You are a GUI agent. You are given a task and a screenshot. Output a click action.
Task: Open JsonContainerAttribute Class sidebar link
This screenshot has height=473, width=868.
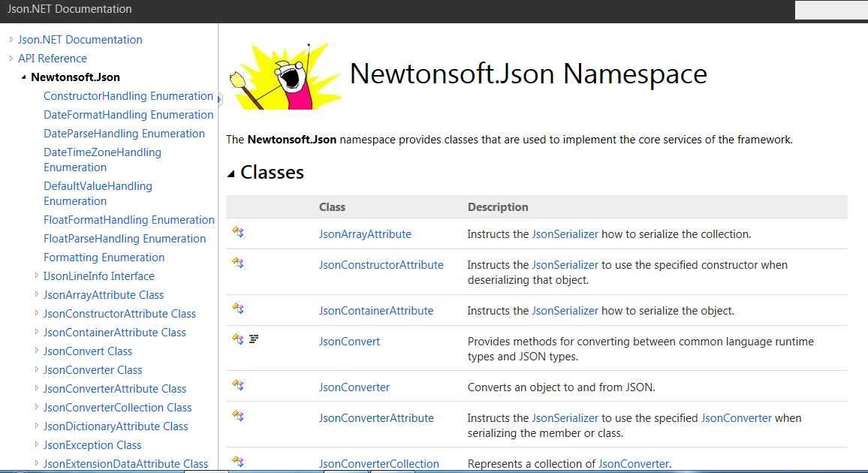pos(115,333)
